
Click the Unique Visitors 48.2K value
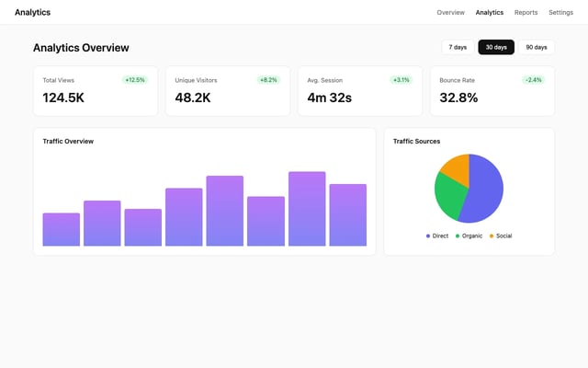coord(193,98)
